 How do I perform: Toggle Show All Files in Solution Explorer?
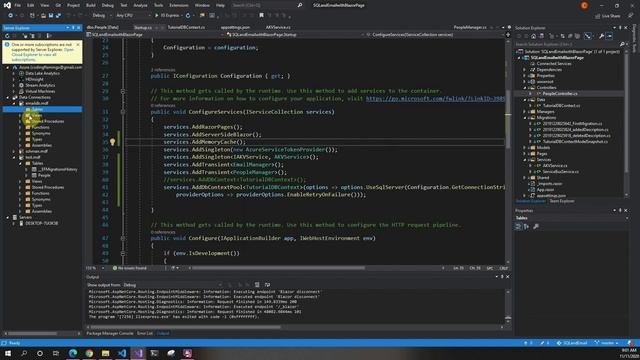point(578,36)
